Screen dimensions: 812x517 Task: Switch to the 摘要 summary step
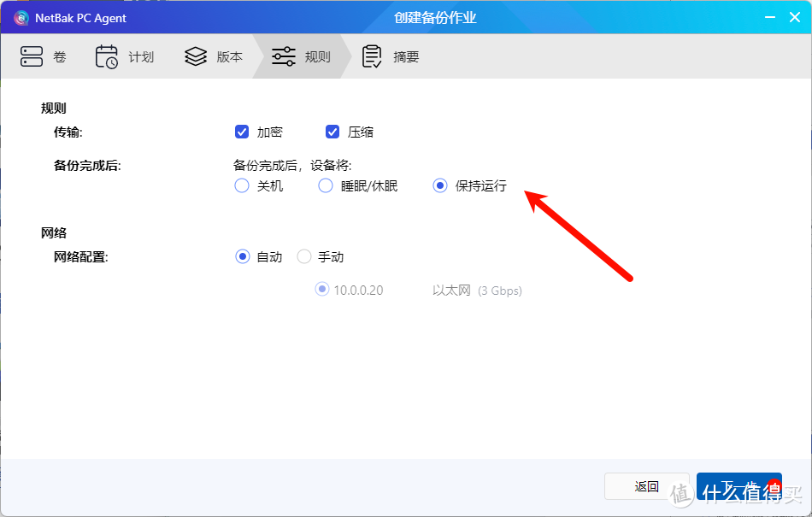click(x=390, y=56)
